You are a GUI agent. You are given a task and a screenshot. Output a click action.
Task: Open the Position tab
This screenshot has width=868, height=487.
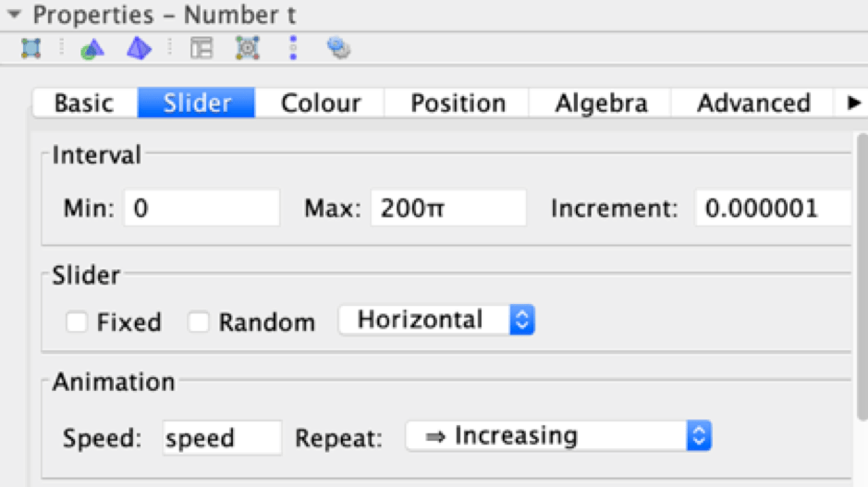[x=458, y=103]
